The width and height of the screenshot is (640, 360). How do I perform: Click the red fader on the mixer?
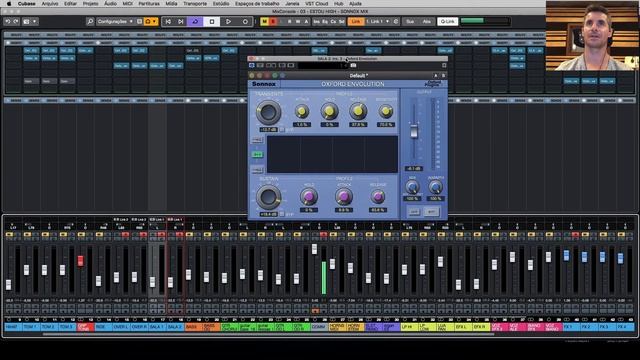tap(80, 261)
